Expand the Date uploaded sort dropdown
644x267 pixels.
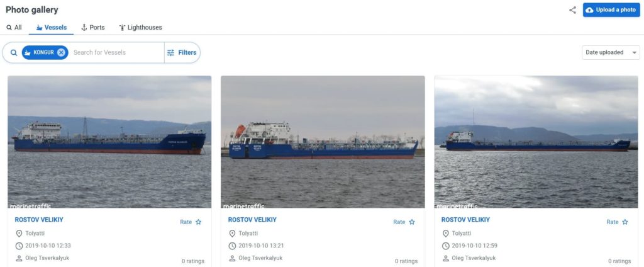(611, 53)
